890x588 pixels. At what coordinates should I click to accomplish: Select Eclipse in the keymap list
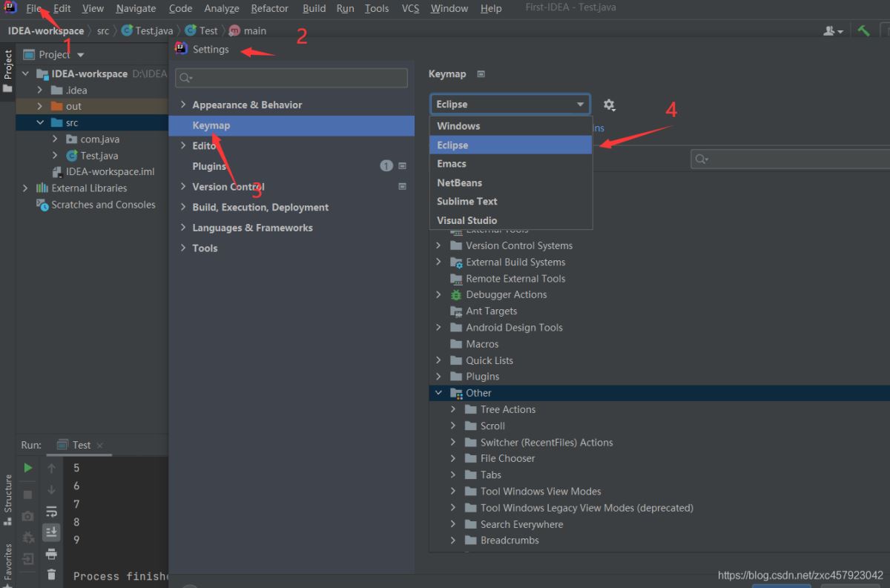(x=511, y=145)
